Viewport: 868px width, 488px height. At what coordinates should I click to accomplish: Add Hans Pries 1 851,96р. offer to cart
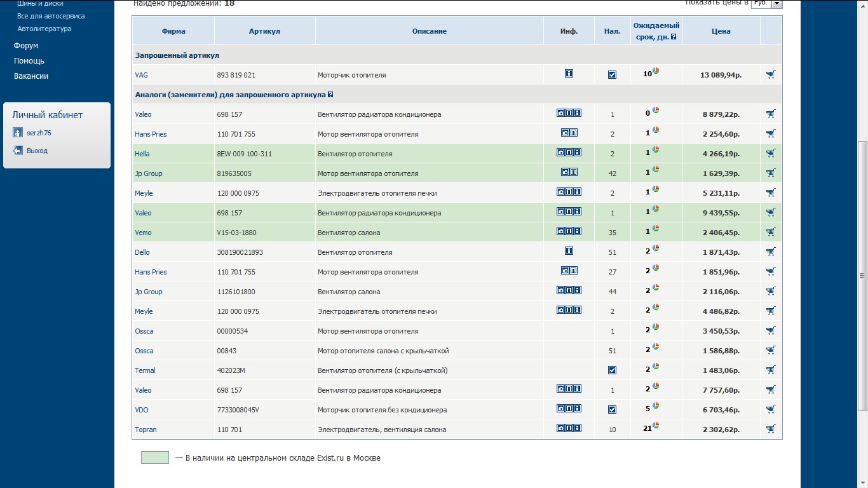coord(771,271)
